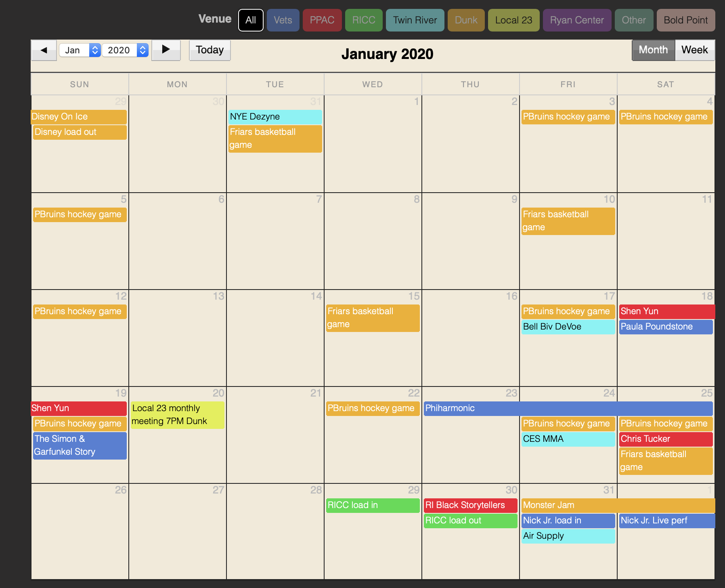Select the All venue filter
Image resolution: width=725 pixels, height=588 pixels.
pos(251,20)
